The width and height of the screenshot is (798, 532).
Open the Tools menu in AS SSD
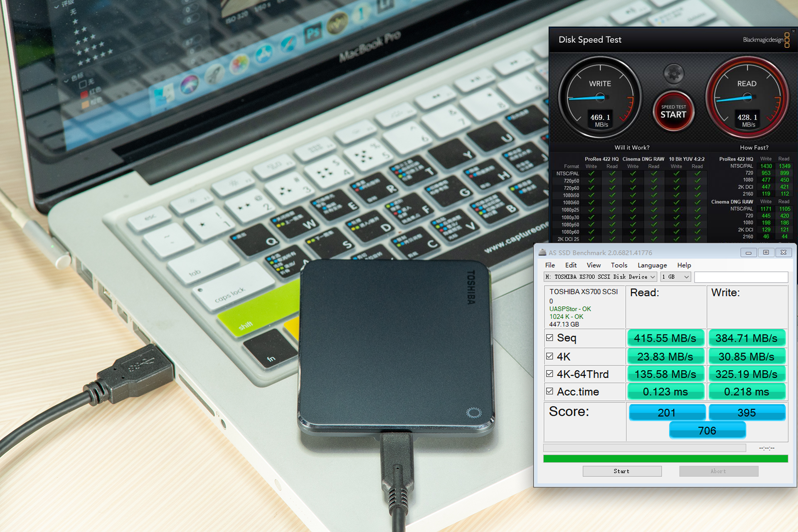(x=619, y=265)
